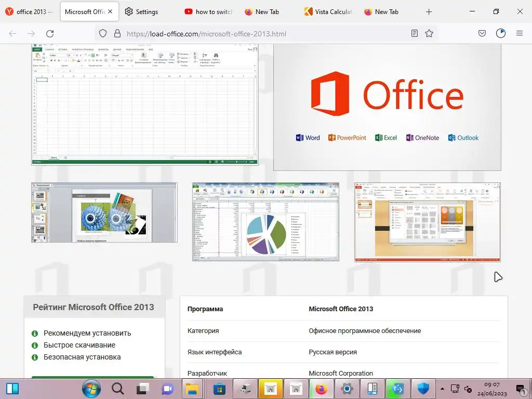Click the 'Категория' table row label
This screenshot has height=399, width=532.
pyautogui.click(x=203, y=331)
